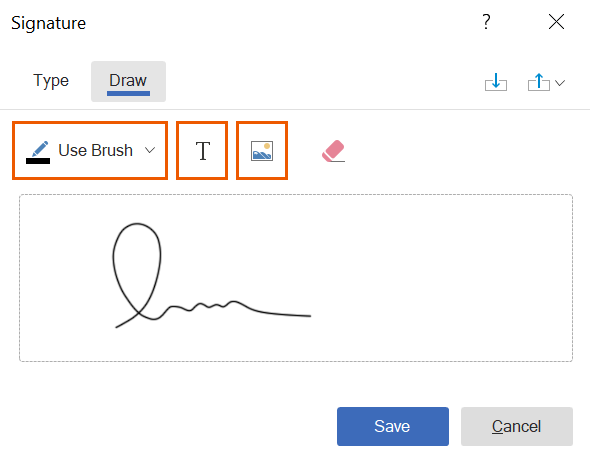Click the black brush color bar
Image resolution: width=590 pixels, height=460 pixels.
(x=38, y=161)
